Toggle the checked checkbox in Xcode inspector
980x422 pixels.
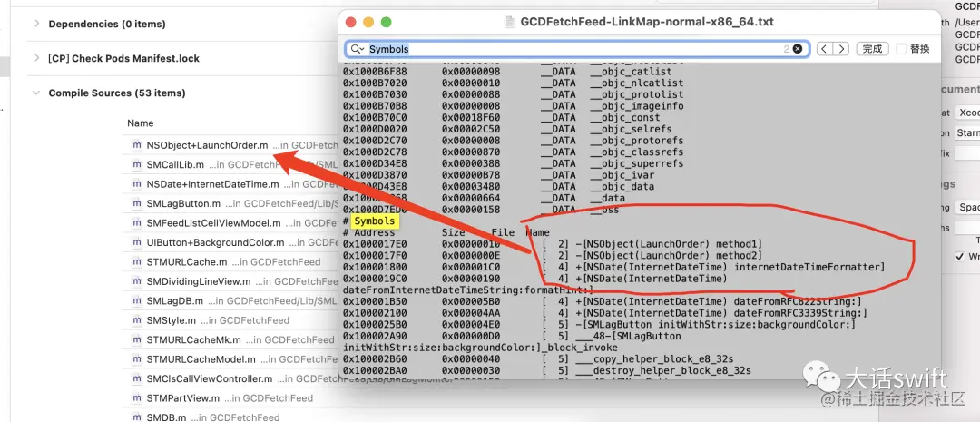pyautogui.click(x=960, y=256)
